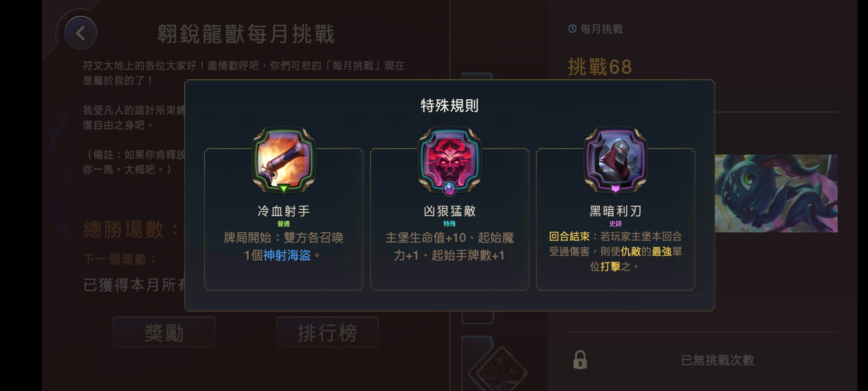Tap the green common rarity triangle gem
Screen dimensions: 868x391
point(284,188)
